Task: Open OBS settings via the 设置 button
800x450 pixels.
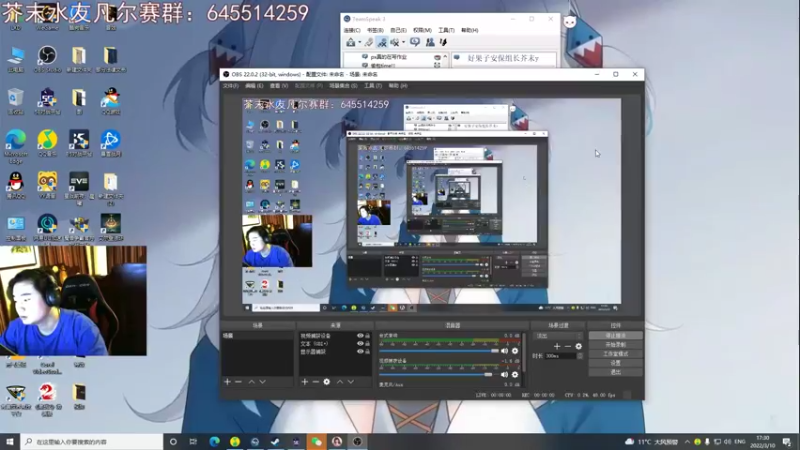Action: pyautogui.click(x=615, y=363)
